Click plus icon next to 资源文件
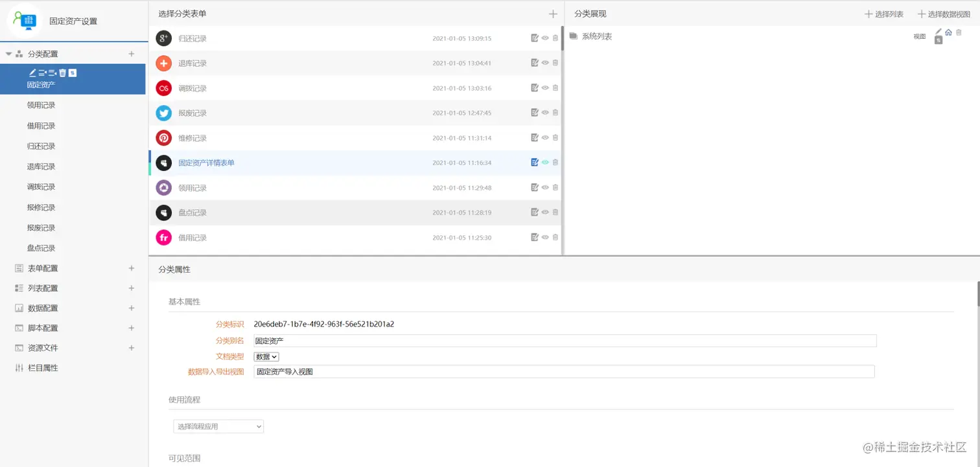Image resolution: width=980 pixels, height=467 pixels. click(x=132, y=348)
